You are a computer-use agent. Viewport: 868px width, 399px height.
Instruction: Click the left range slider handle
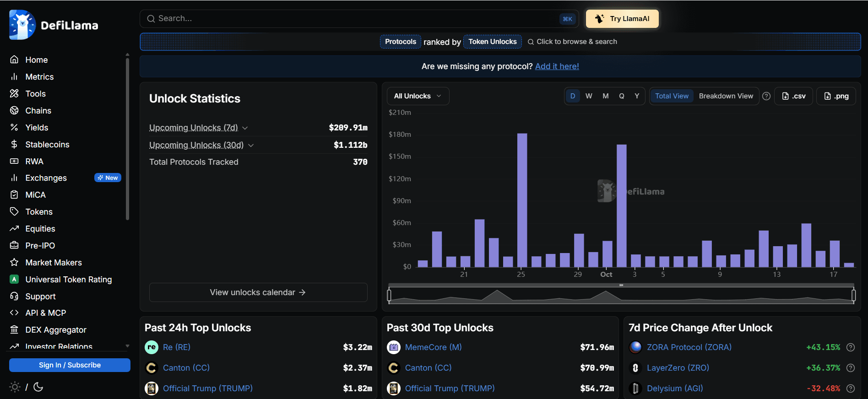[389, 296]
